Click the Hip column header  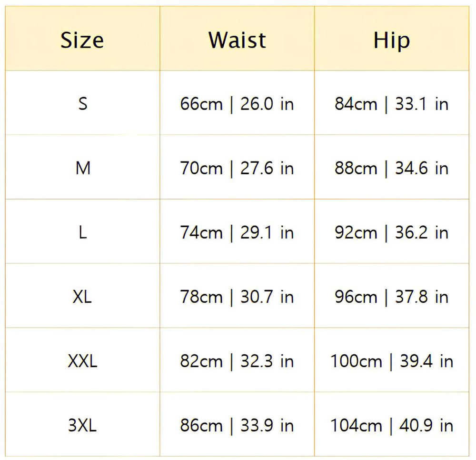click(391, 40)
